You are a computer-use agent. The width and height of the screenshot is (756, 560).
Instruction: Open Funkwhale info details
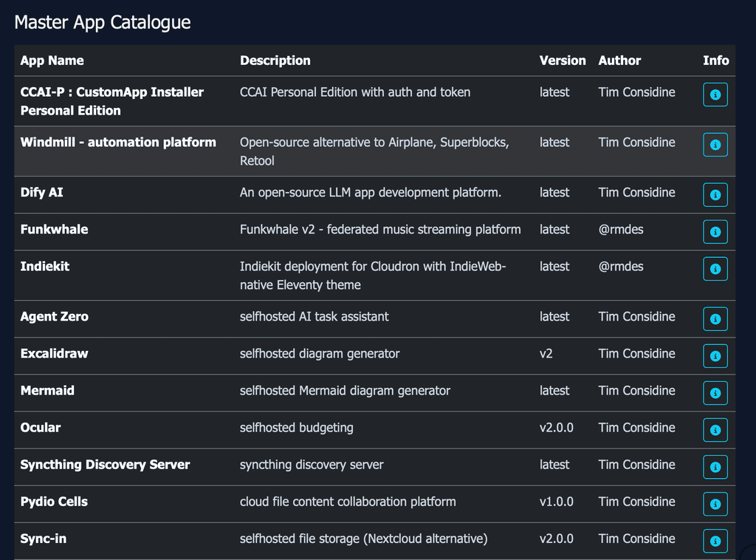(x=715, y=231)
